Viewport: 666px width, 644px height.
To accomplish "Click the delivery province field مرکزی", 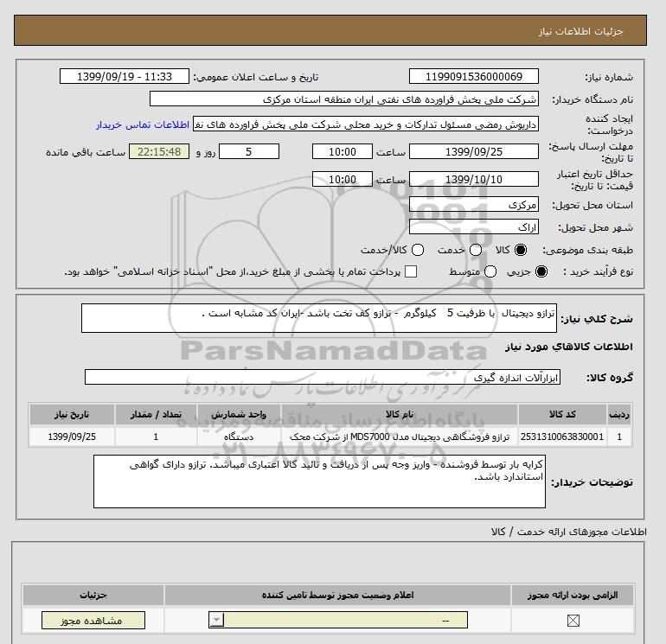I will pos(474,205).
